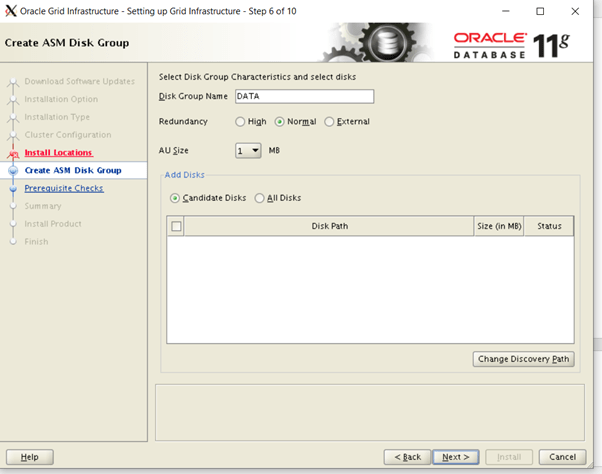The height and width of the screenshot is (474, 602).
Task: Click the X11 icon in title bar
Action: tap(11, 11)
